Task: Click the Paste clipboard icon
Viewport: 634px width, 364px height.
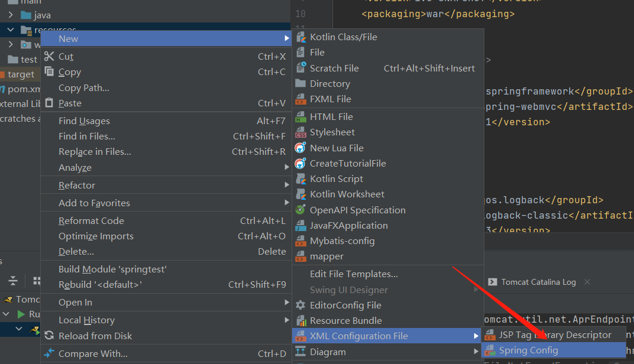Action: pyautogui.click(x=49, y=103)
